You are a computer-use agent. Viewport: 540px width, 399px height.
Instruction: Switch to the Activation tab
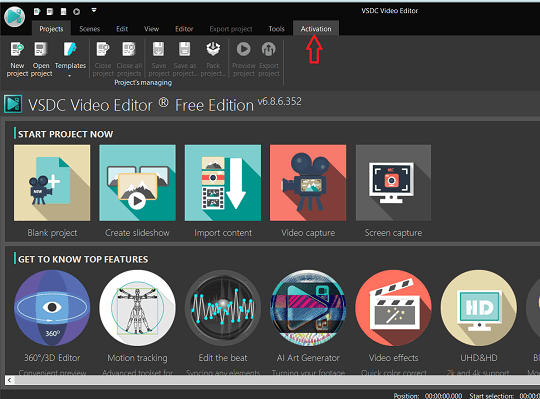[x=316, y=29]
